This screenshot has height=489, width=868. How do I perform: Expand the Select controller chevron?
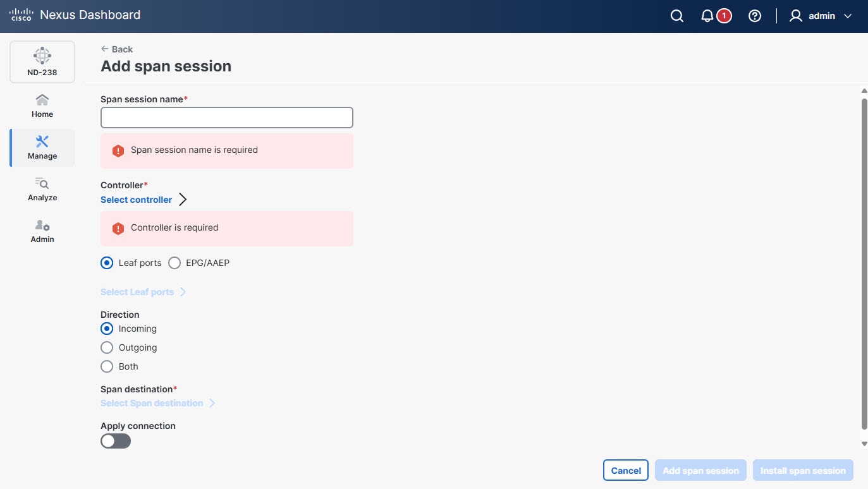[x=183, y=199]
